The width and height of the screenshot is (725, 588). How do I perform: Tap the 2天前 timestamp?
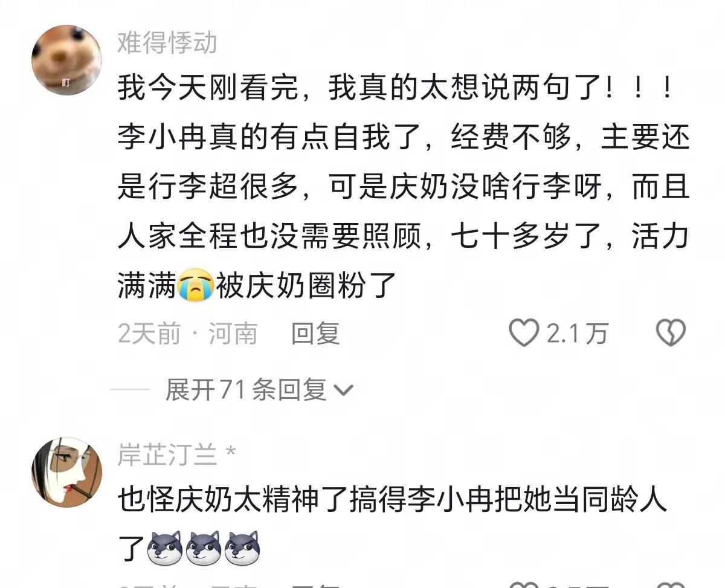coord(149,333)
